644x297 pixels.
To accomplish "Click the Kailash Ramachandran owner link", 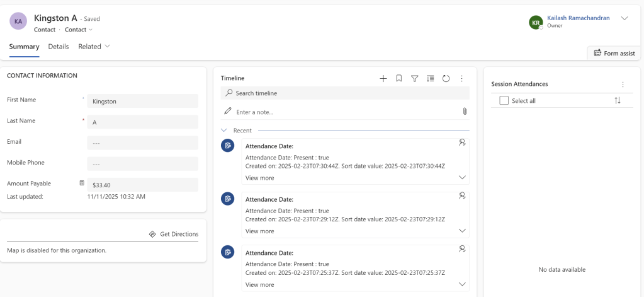I will [x=578, y=18].
